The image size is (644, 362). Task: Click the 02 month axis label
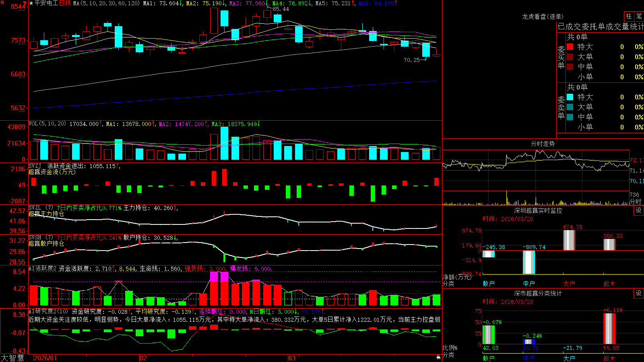click(143, 358)
